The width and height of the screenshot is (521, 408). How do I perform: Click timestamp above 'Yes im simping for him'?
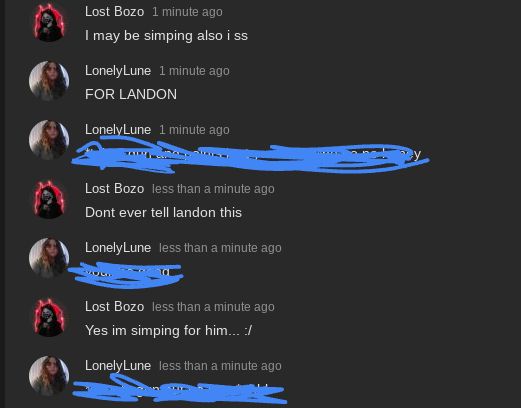click(x=213, y=307)
